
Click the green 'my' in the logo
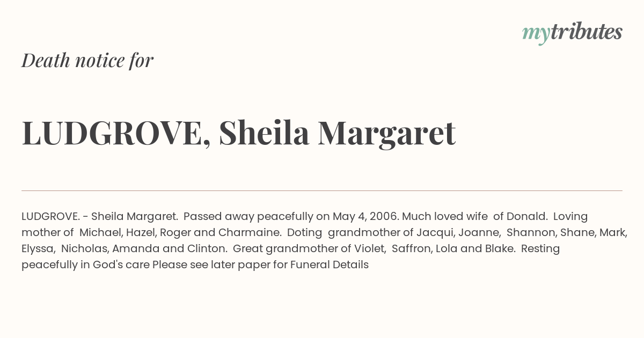536,35
